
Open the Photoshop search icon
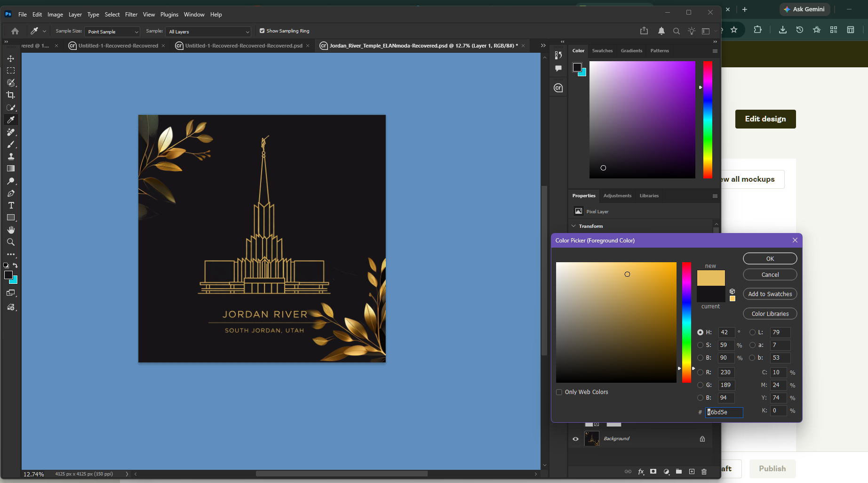677,31
